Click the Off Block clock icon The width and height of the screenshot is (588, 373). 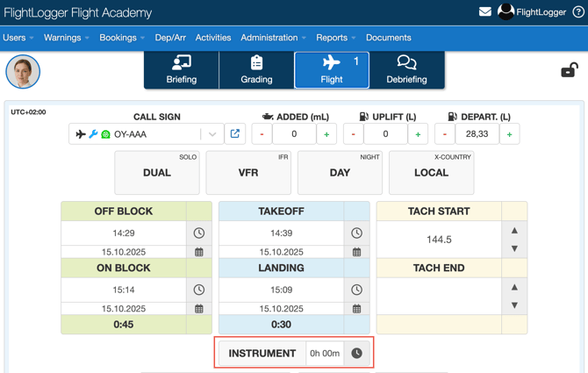coord(199,233)
